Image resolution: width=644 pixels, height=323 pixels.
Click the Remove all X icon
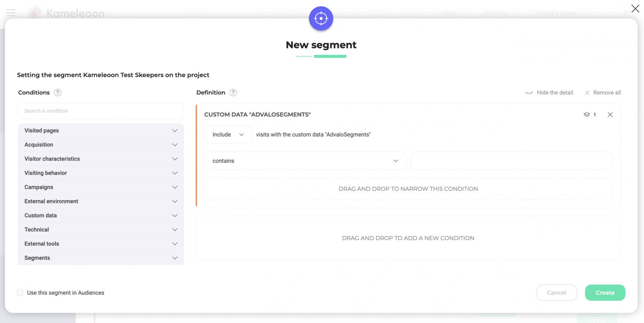tap(587, 93)
